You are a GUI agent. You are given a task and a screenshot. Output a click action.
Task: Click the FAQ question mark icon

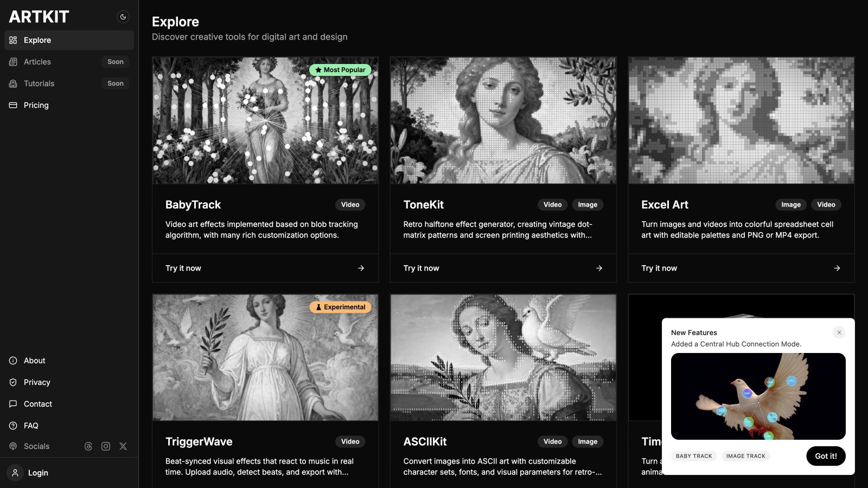pyautogui.click(x=13, y=426)
